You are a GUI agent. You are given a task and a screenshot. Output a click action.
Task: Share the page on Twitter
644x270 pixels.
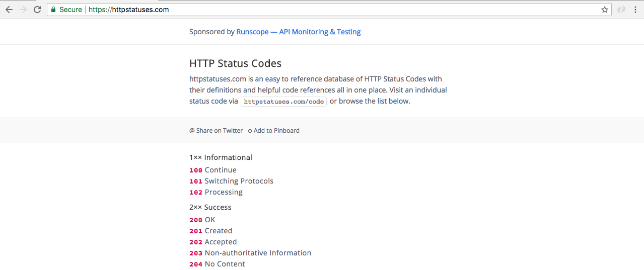(216, 130)
